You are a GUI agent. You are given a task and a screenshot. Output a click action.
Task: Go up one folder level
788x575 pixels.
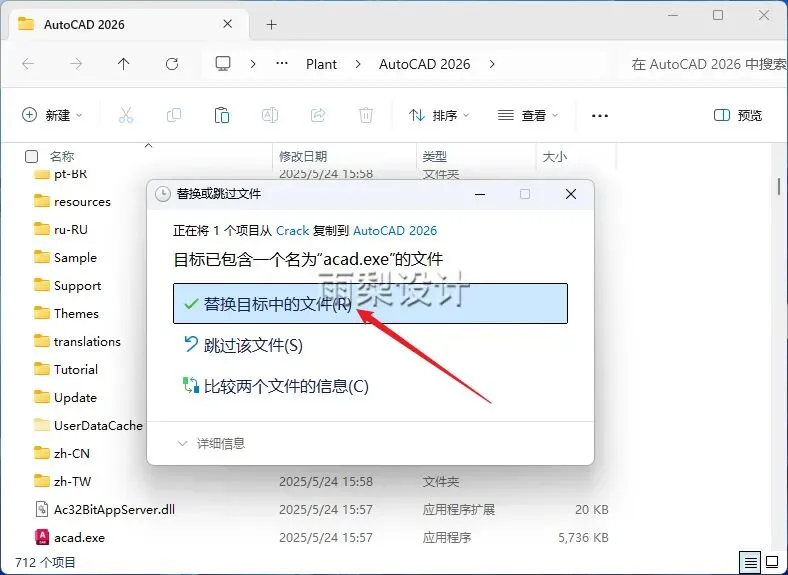click(x=124, y=64)
